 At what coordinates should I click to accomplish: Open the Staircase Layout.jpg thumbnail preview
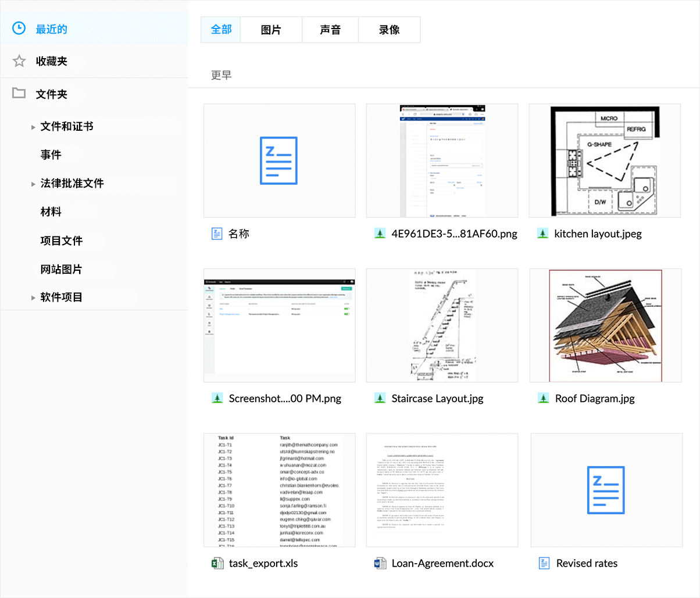[442, 325]
